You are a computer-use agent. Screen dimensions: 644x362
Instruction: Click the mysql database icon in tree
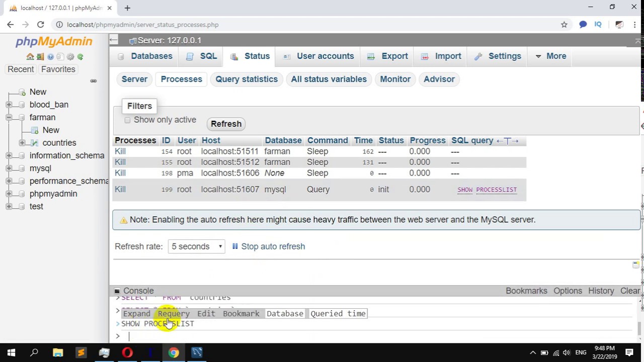[x=22, y=168]
